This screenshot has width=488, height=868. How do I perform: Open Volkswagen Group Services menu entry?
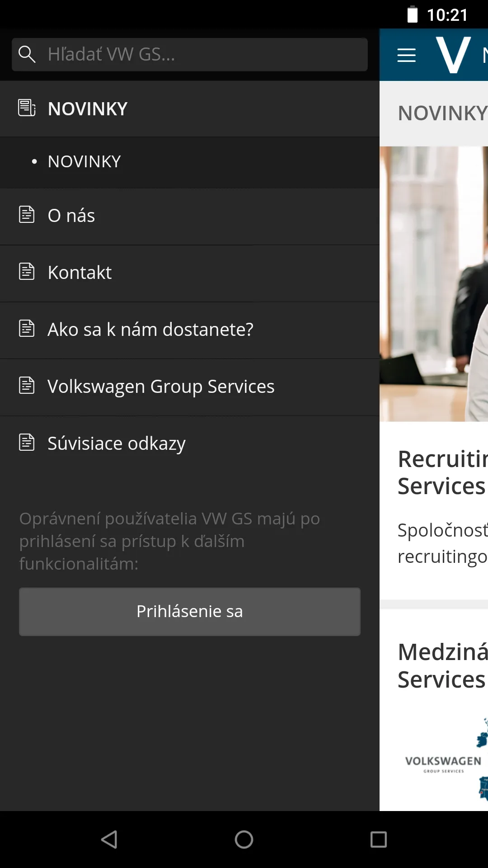click(x=161, y=387)
